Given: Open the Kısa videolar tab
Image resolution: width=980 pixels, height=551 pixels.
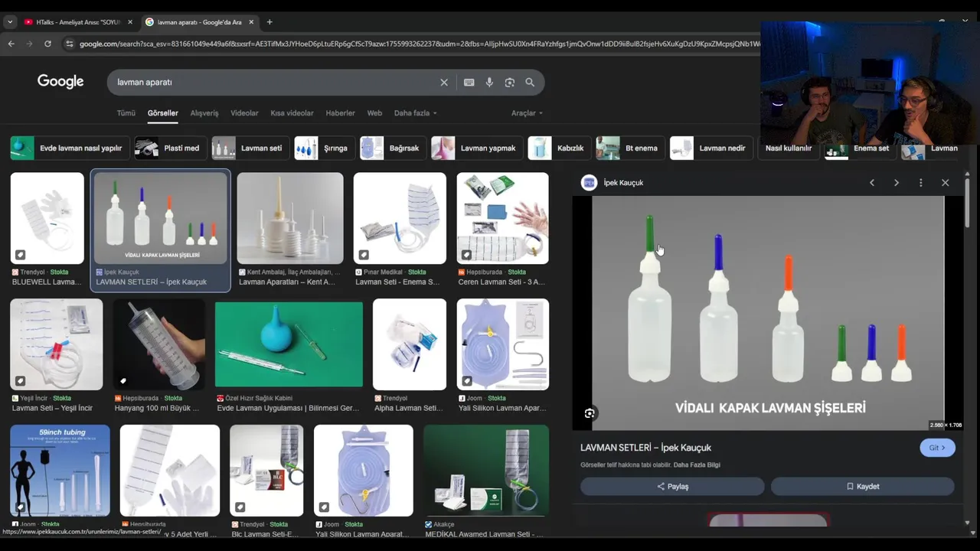Looking at the screenshot, I should [x=292, y=113].
